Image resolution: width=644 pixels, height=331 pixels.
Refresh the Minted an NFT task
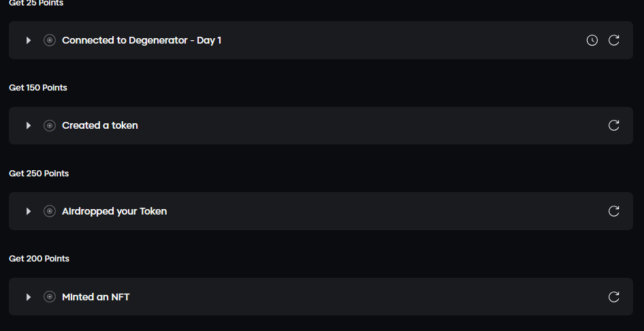(613, 297)
